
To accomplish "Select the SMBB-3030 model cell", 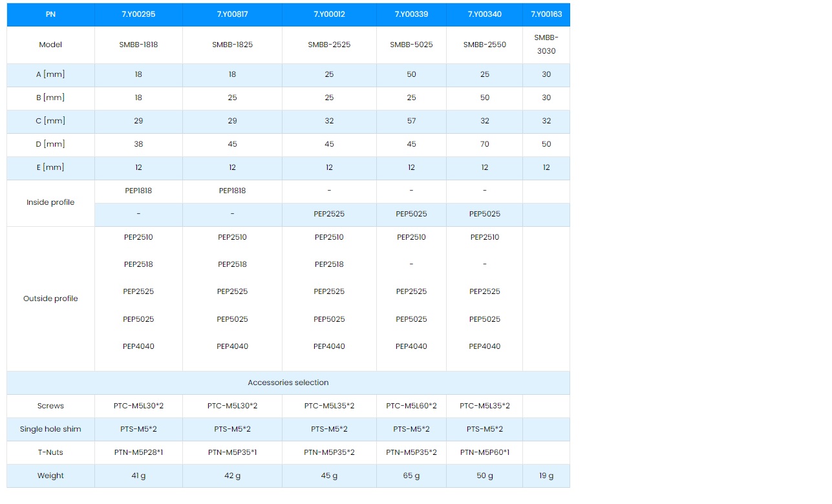I will click(546, 45).
